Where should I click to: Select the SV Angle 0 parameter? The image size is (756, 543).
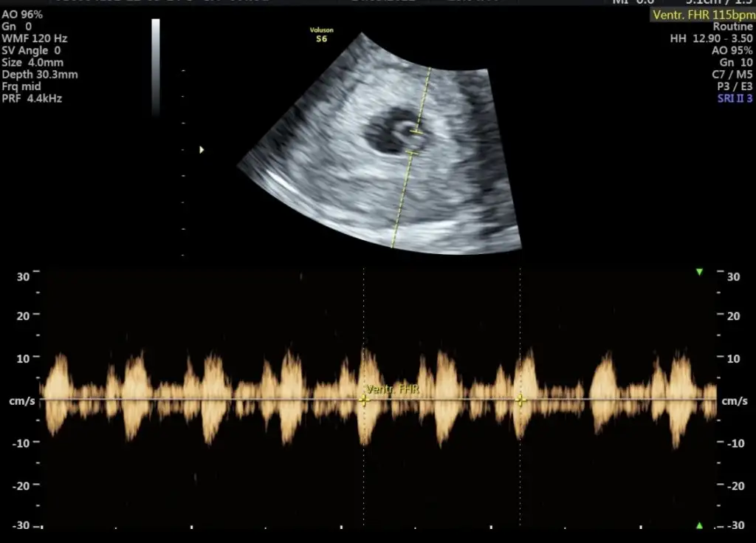(31, 50)
